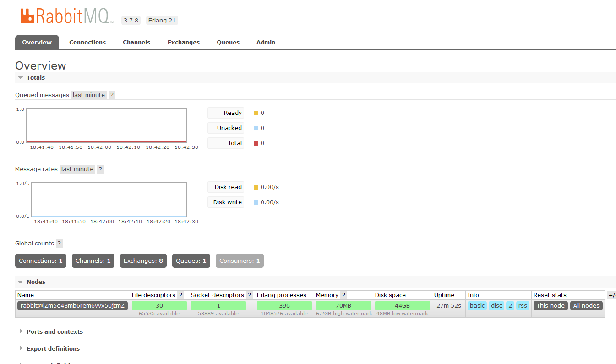The width and height of the screenshot is (616, 364).
Task: Click the '65535 available' text
Action: click(x=159, y=314)
